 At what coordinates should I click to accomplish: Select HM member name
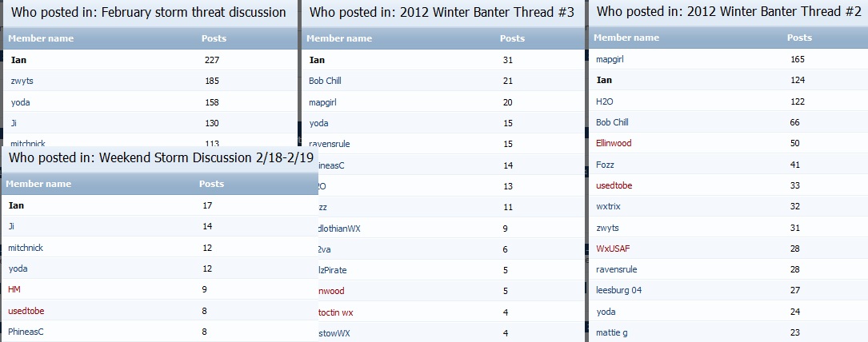coord(14,289)
